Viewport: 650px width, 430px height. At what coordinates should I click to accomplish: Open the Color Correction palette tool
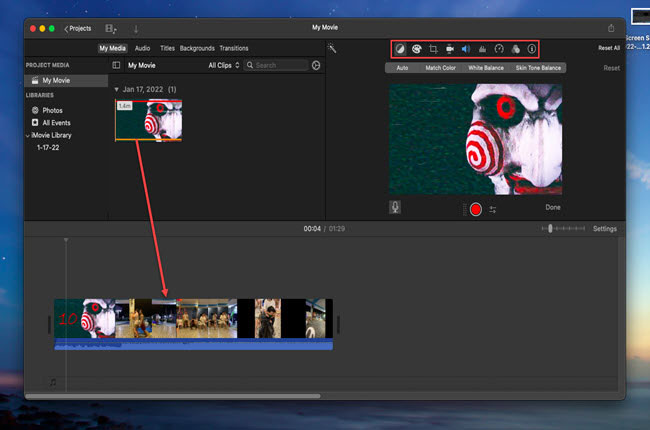click(417, 49)
